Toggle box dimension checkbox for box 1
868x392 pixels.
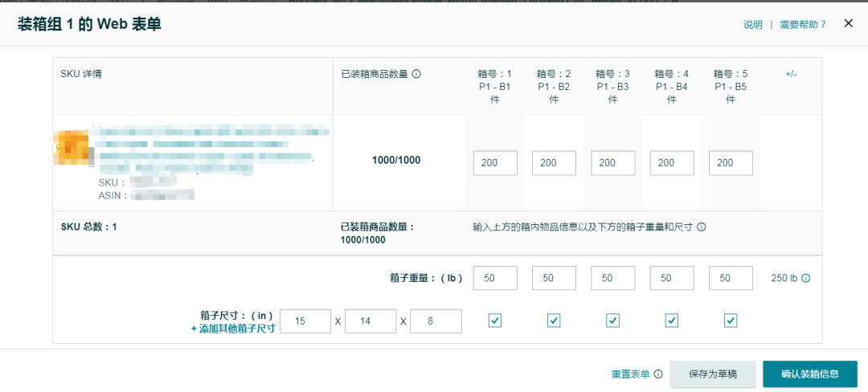(495, 321)
